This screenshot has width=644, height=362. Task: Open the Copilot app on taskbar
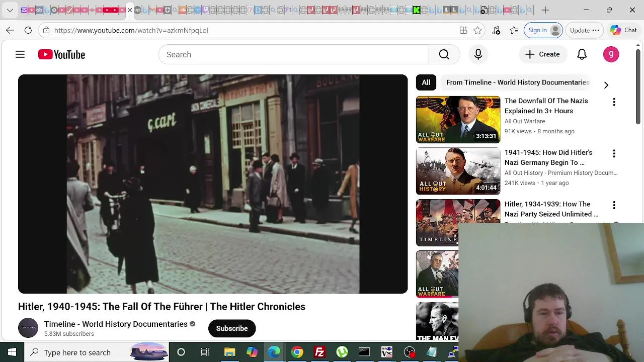[252, 352]
